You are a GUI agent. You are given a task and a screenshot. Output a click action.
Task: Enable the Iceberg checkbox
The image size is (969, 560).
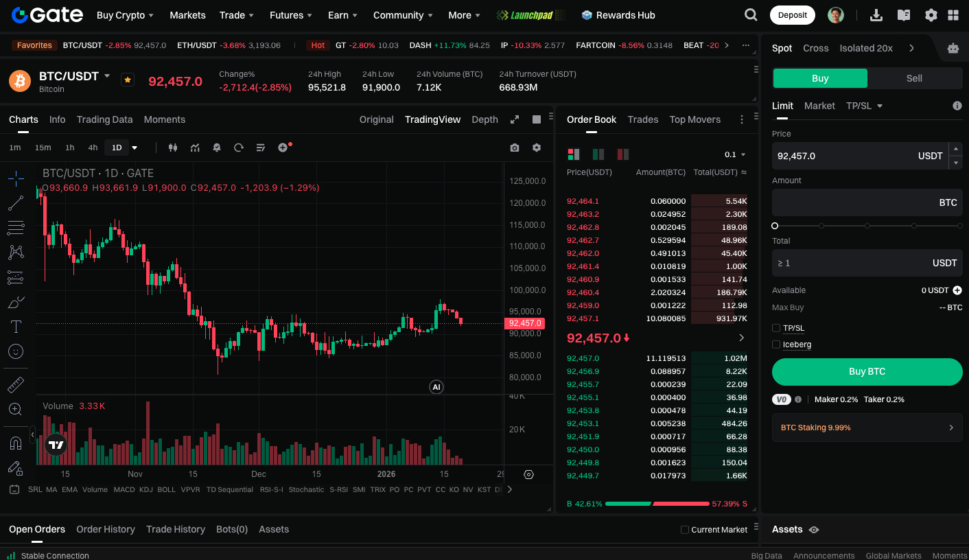click(776, 345)
